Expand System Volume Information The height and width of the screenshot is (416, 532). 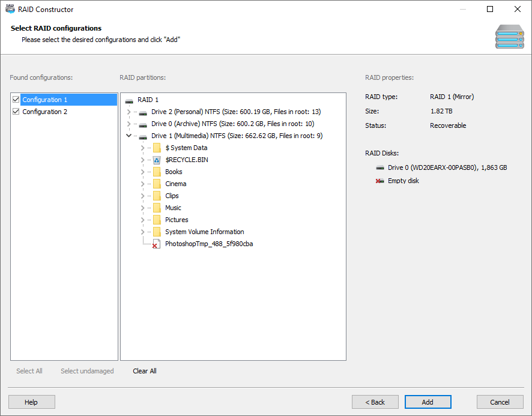[142, 232]
